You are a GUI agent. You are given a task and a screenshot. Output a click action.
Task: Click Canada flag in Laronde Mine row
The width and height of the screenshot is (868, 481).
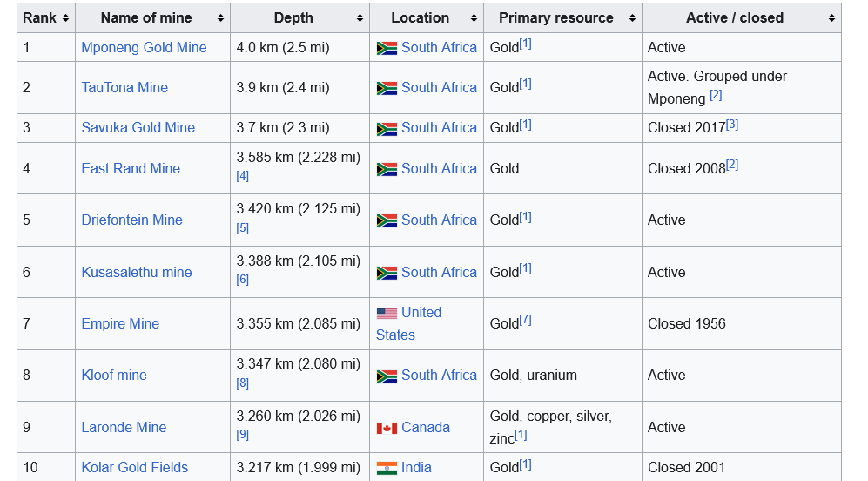click(387, 429)
